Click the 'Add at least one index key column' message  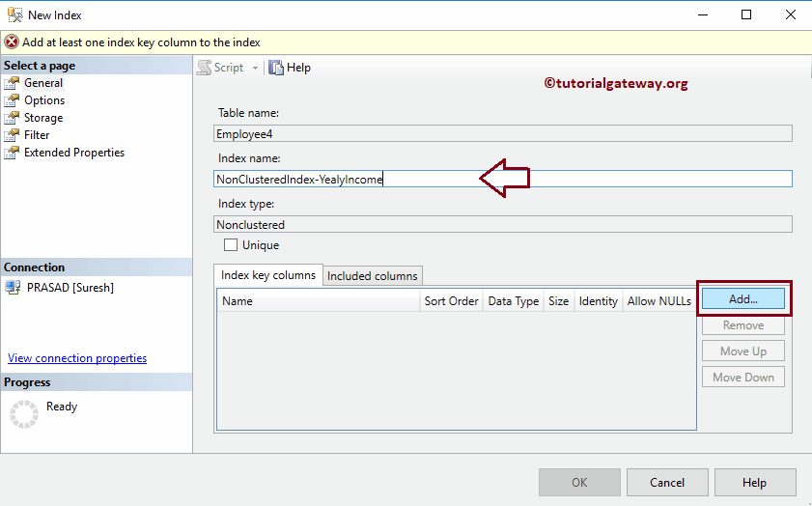tap(141, 42)
